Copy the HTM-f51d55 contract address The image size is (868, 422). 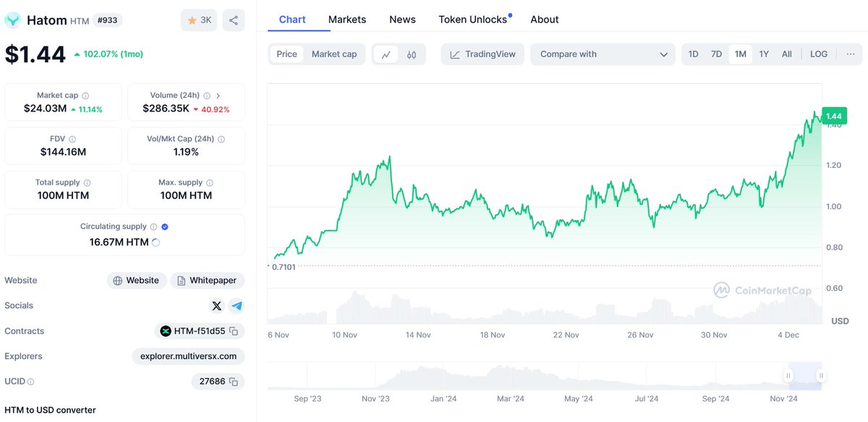click(234, 332)
